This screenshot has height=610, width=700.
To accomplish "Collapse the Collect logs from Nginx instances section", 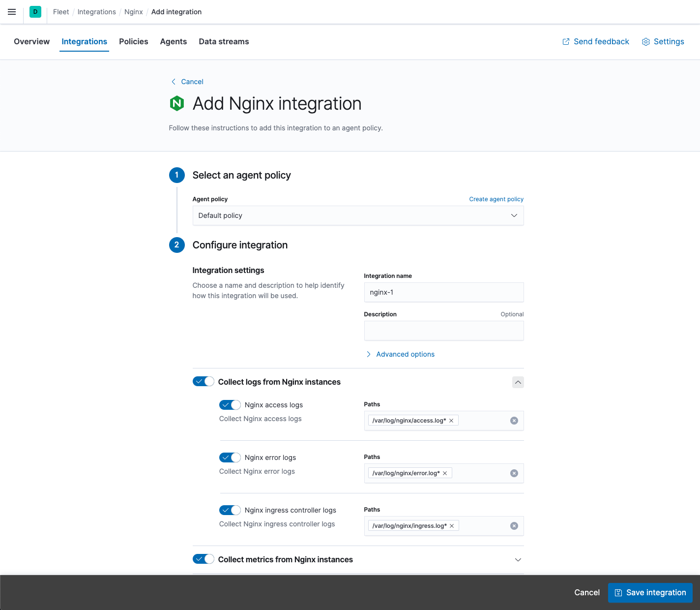I will pyautogui.click(x=518, y=382).
